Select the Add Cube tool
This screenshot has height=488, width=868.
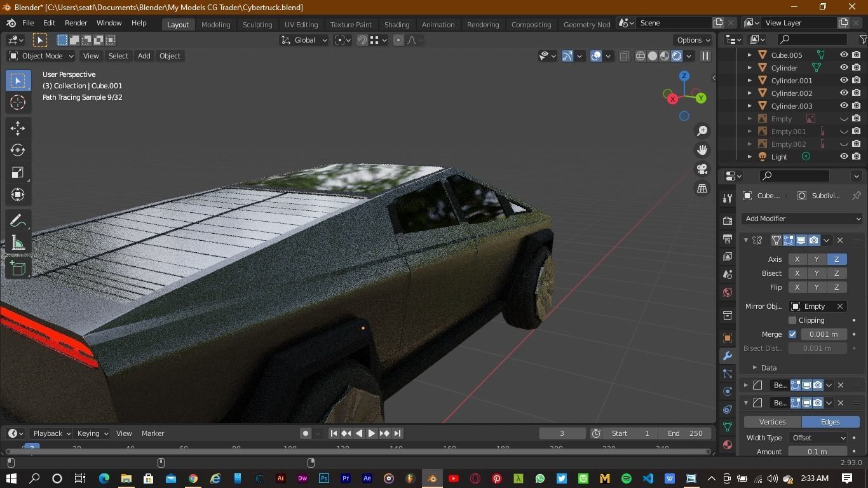(18, 268)
